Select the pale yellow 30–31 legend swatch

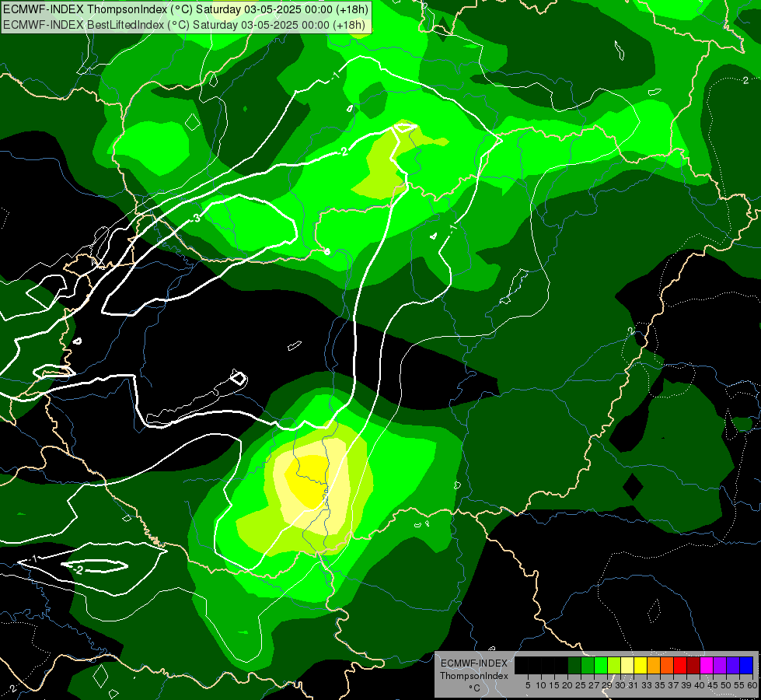tap(627, 666)
